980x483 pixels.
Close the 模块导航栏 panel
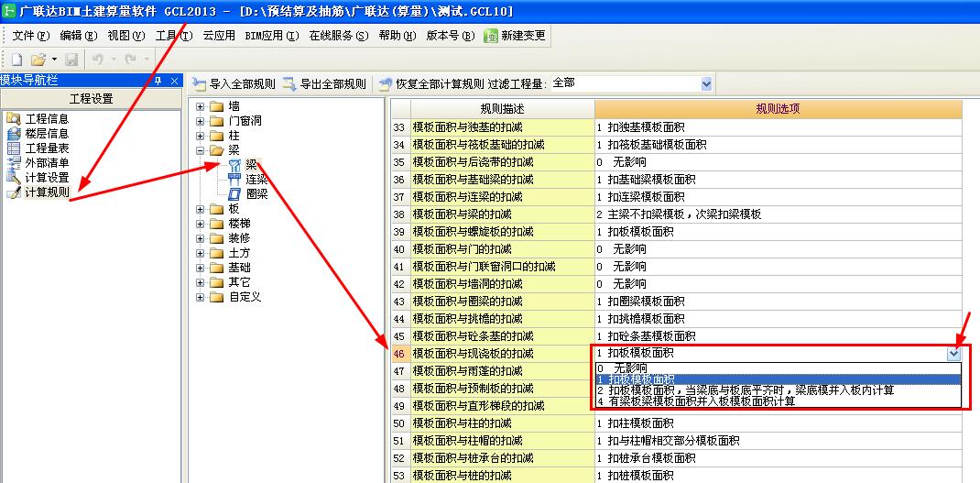point(174,81)
